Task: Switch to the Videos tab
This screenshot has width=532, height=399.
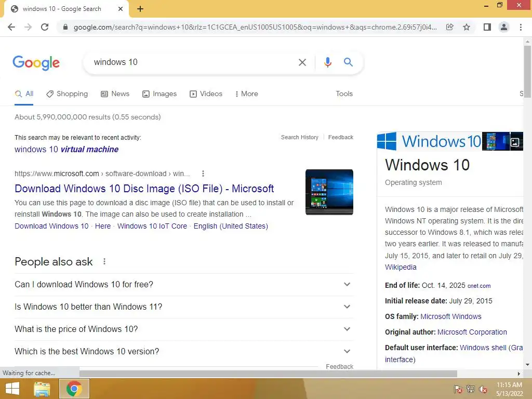Action: coord(206,94)
